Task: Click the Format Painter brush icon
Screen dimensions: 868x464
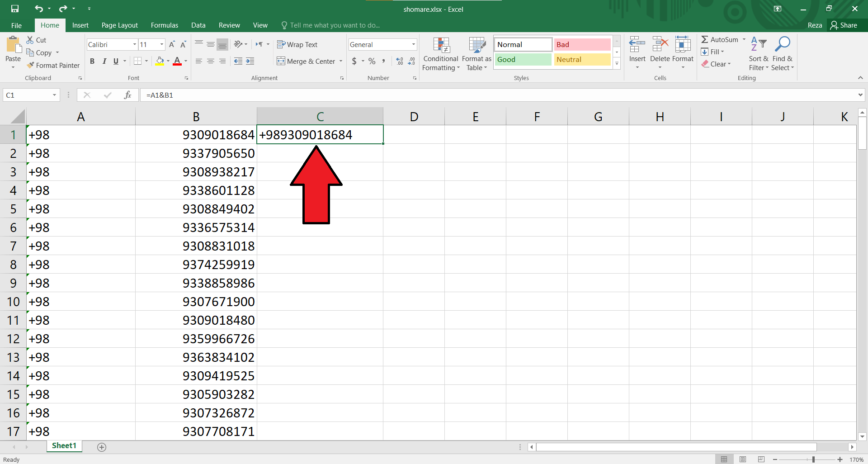Action: [30, 66]
